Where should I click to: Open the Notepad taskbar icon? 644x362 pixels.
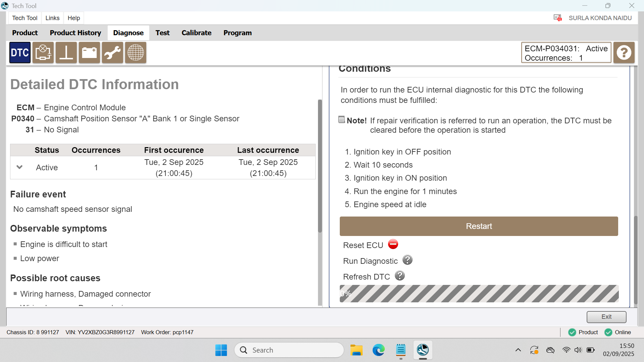tap(401, 350)
